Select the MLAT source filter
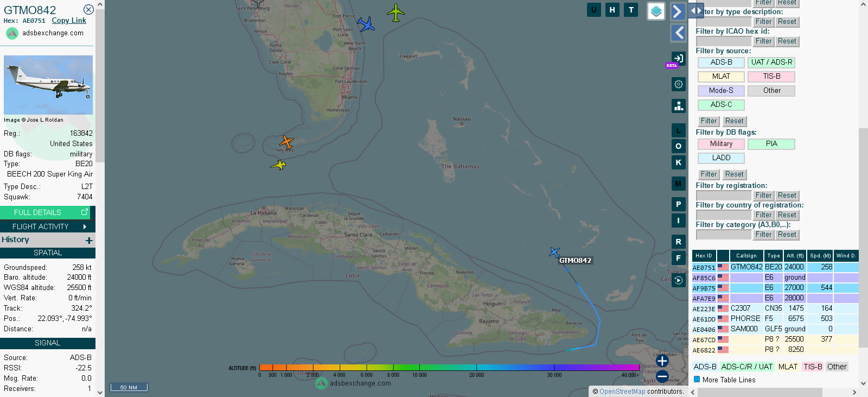Screen dimensions: 868x397 tap(721, 77)
